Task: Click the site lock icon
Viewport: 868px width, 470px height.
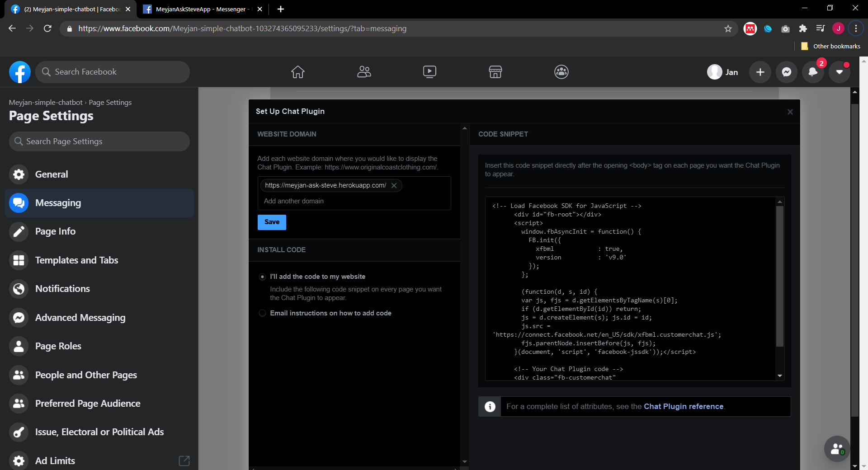Action: (69, 28)
